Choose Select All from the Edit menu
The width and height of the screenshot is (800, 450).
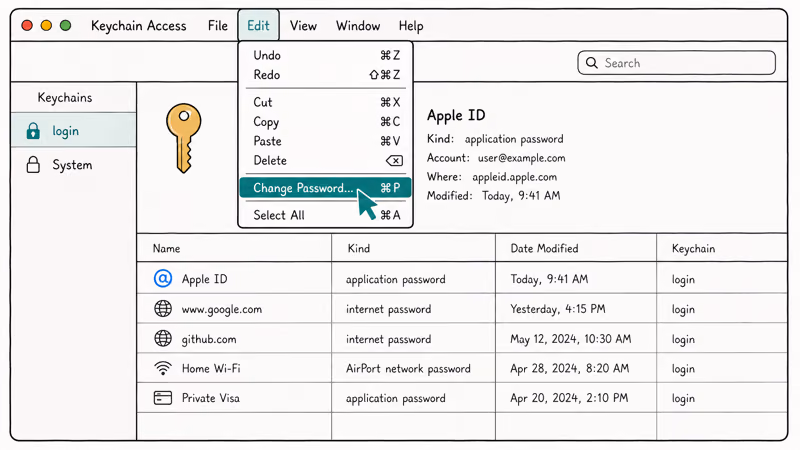(x=326, y=215)
